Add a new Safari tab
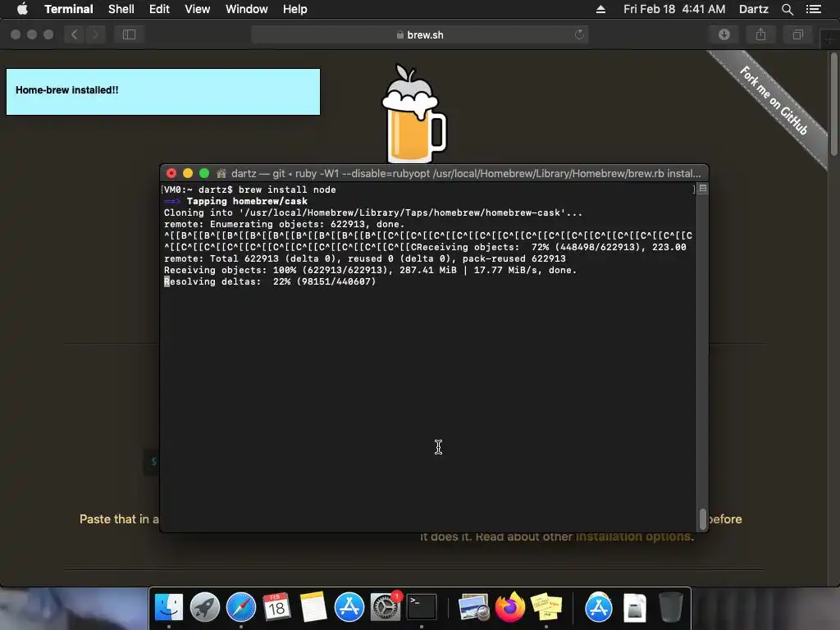Screen dimensions: 840x630 coord(829,39)
